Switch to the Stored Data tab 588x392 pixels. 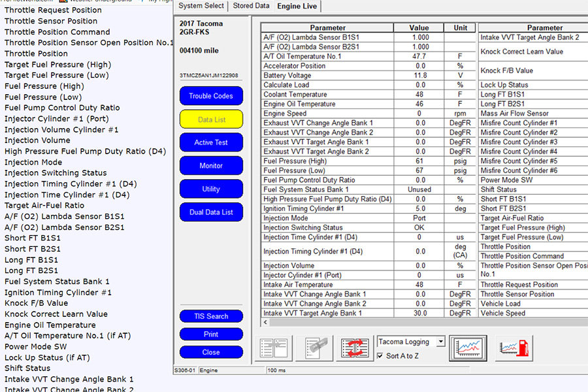pyautogui.click(x=251, y=6)
